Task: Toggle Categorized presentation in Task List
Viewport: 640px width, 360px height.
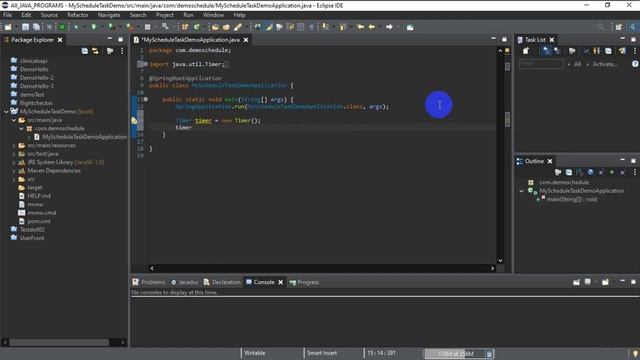Action: [546, 51]
